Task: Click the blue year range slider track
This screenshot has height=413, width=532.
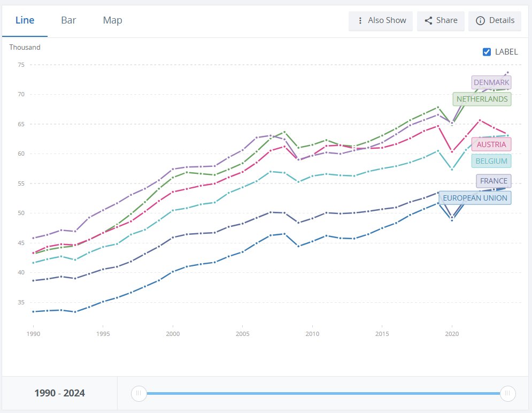Action: coord(323,393)
